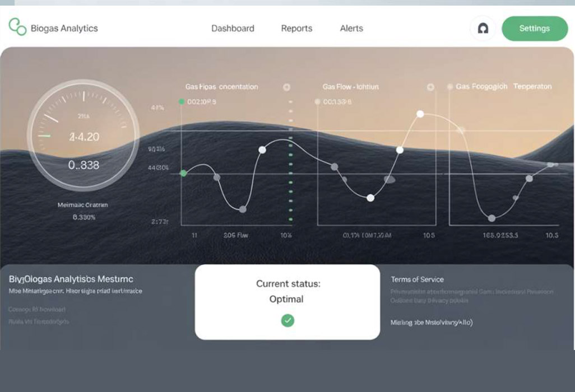
Task: Switch to the Alerts tab
Action: coord(351,29)
